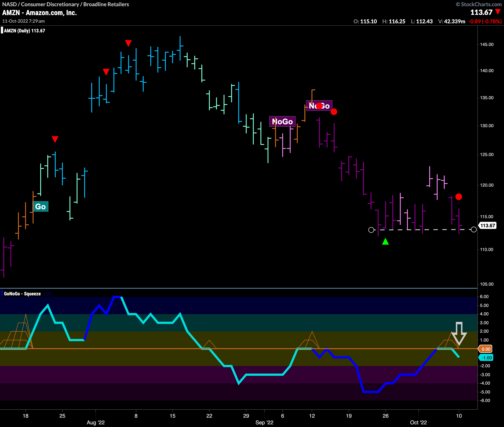Click 115.00 price axis label
504x427 pixels.
point(486,217)
